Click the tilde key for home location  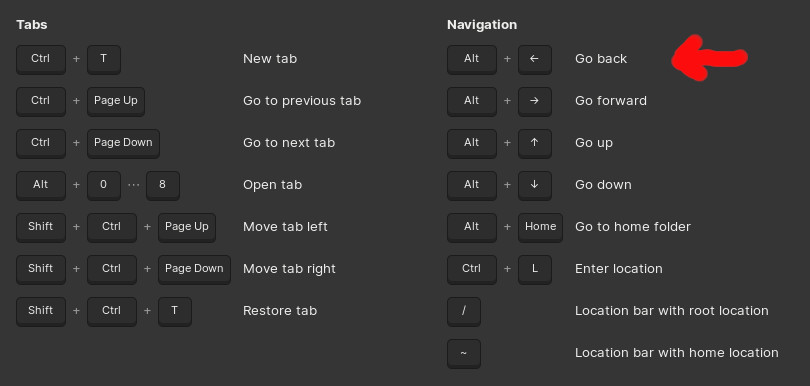464,353
